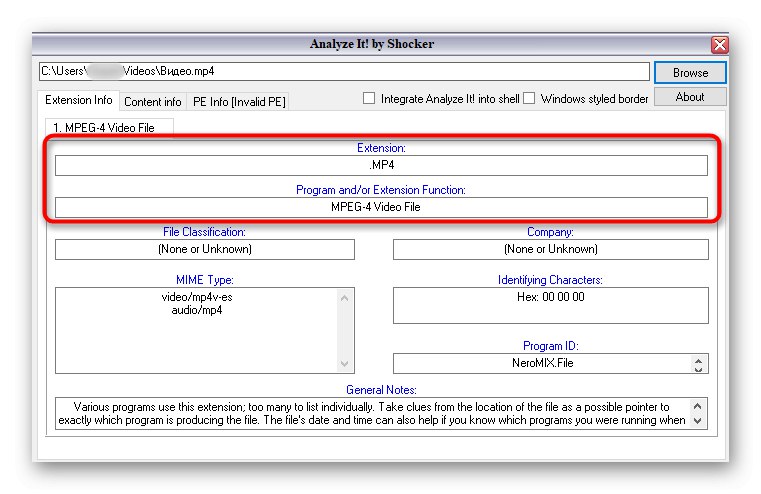Screen dimensions: 761x494
Task: Click the Program ID field NeroMIX.File
Action: pos(551,363)
